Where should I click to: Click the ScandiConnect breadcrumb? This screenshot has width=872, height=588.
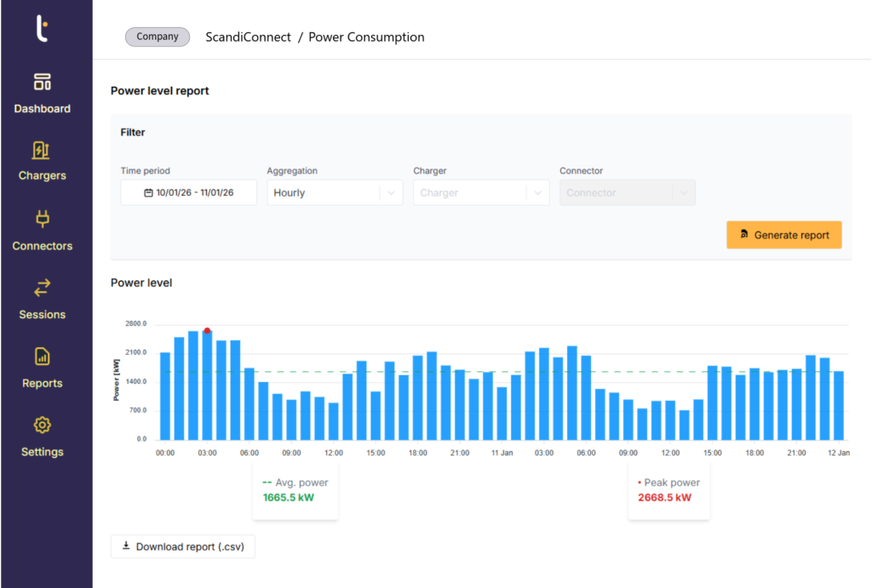(248, 37)
